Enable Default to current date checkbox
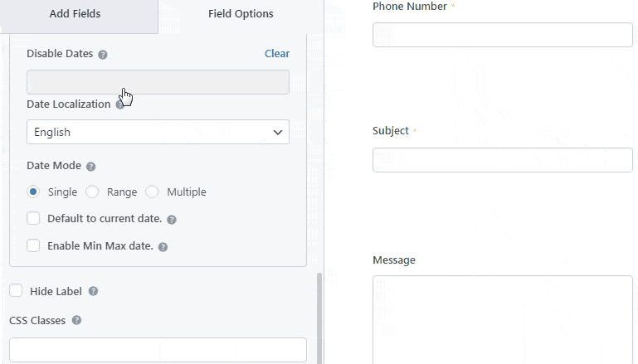The width and height of the screenshot is (638, 364). (x=33, y=218)
